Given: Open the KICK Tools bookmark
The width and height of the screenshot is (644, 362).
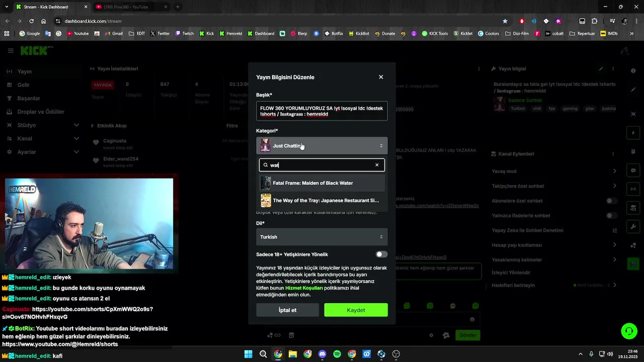Looking at the screenshot, I should (x=435, y=34).
